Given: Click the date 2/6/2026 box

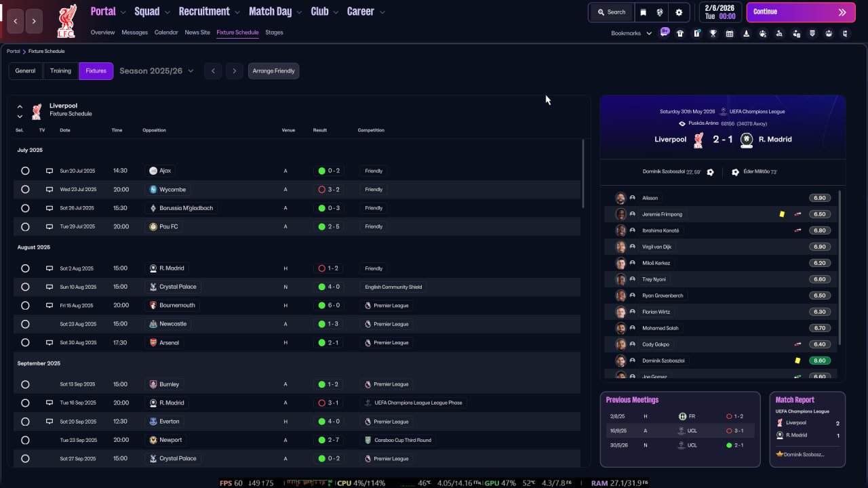Looking at the screenshot, I should pyautogui.click(x=719, y=12).
